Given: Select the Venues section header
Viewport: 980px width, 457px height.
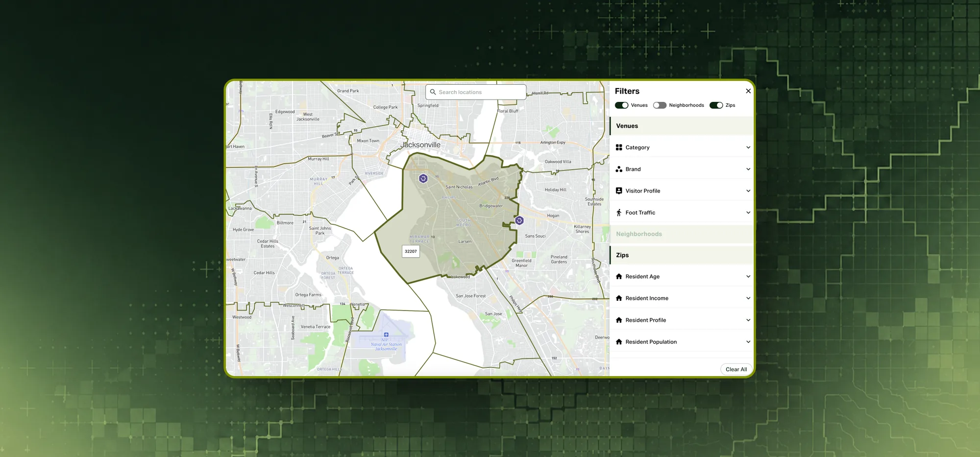Looking at the screenshot, I should [681, 126].
